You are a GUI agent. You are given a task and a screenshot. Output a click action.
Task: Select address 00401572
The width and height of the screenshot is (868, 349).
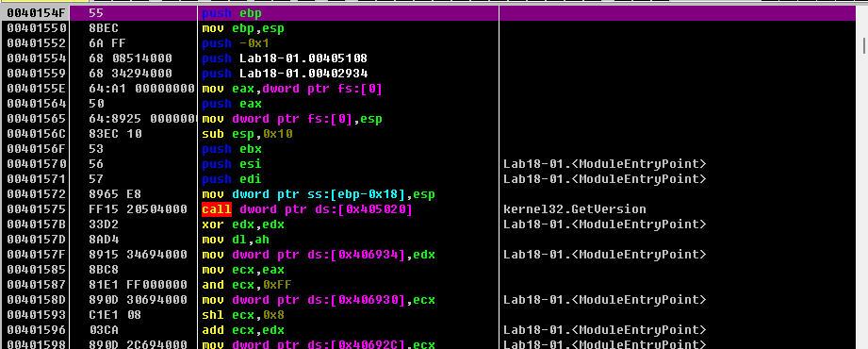coord(37,194)
